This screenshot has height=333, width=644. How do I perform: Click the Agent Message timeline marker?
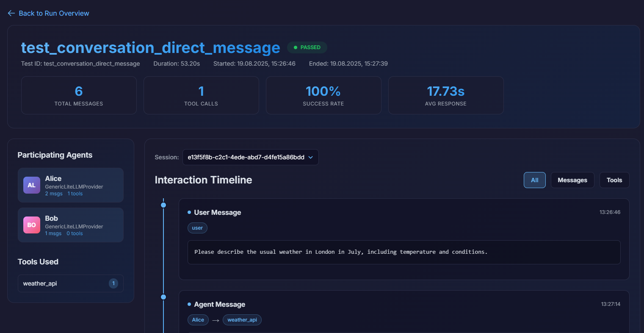pos(163,297)
